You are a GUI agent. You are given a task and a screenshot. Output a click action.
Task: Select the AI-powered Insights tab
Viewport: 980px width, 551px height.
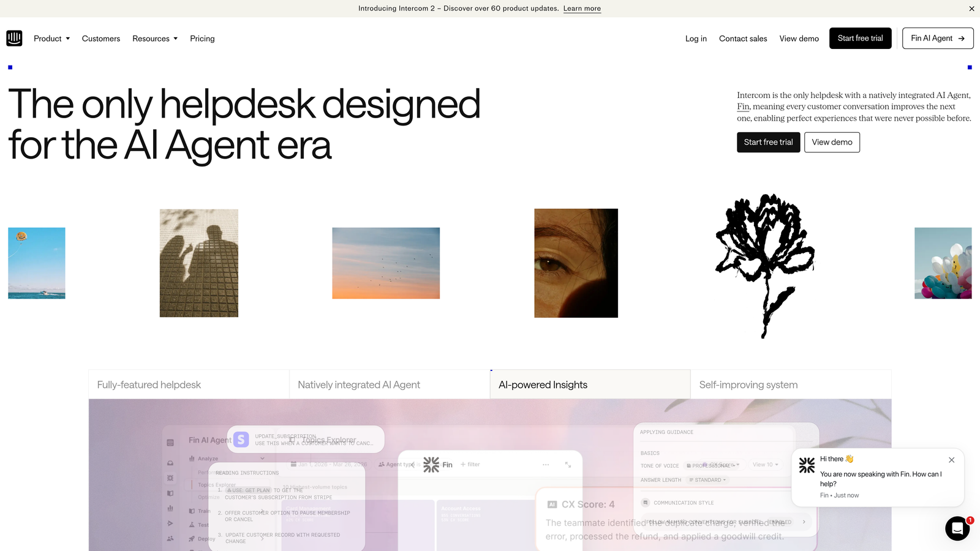coord(590,384)
